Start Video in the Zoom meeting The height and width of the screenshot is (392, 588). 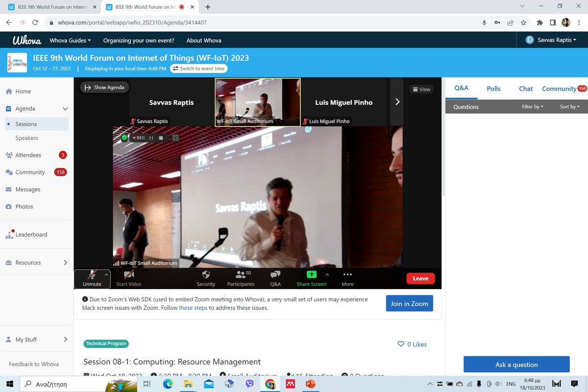coord(129,278)
